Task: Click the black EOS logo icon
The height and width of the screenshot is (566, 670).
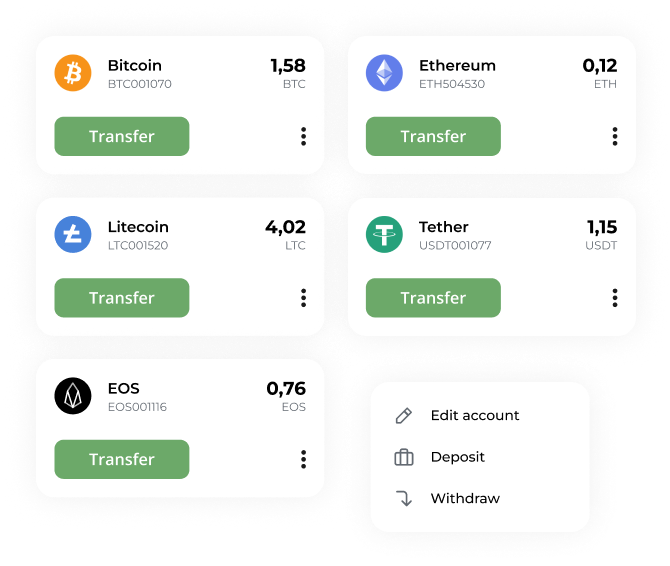Action: tap(73, 396)
